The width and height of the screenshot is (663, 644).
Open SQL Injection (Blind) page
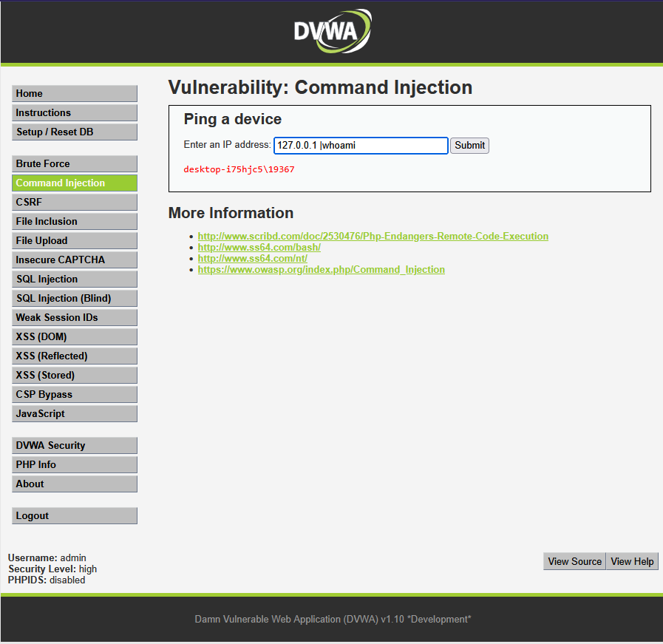click(75, 298)
